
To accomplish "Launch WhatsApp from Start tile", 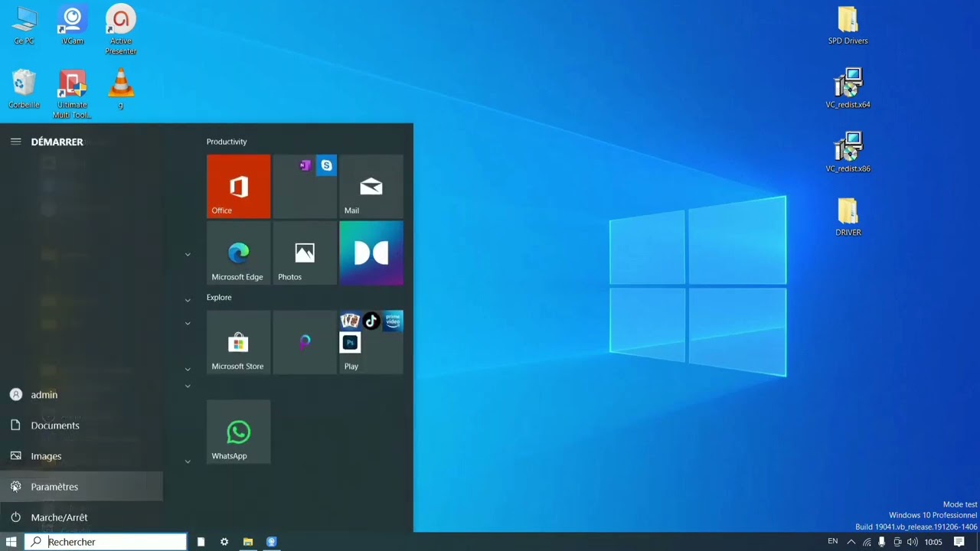I will (x=238, y=432).
